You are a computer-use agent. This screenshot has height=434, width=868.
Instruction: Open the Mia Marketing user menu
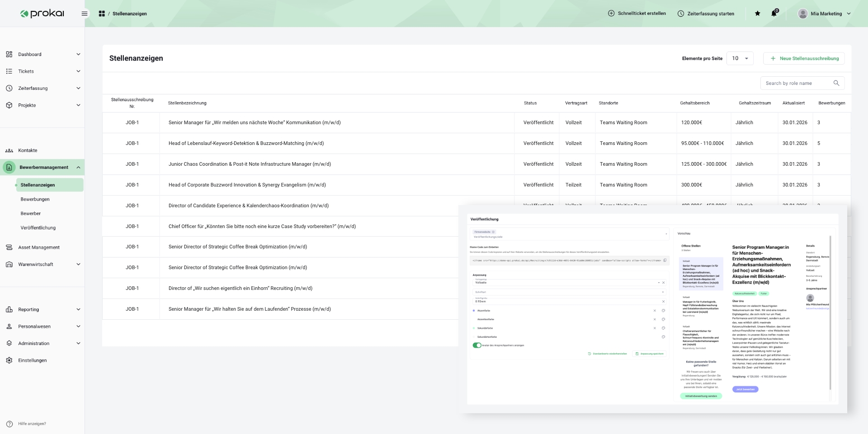pyautogui.click(x=825, y=14)
